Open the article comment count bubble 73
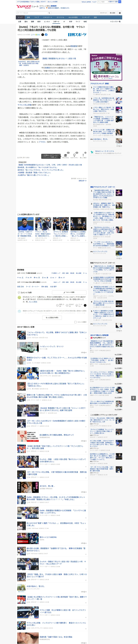The width and height of the screenshot is (138, 644). pos(33,35)
